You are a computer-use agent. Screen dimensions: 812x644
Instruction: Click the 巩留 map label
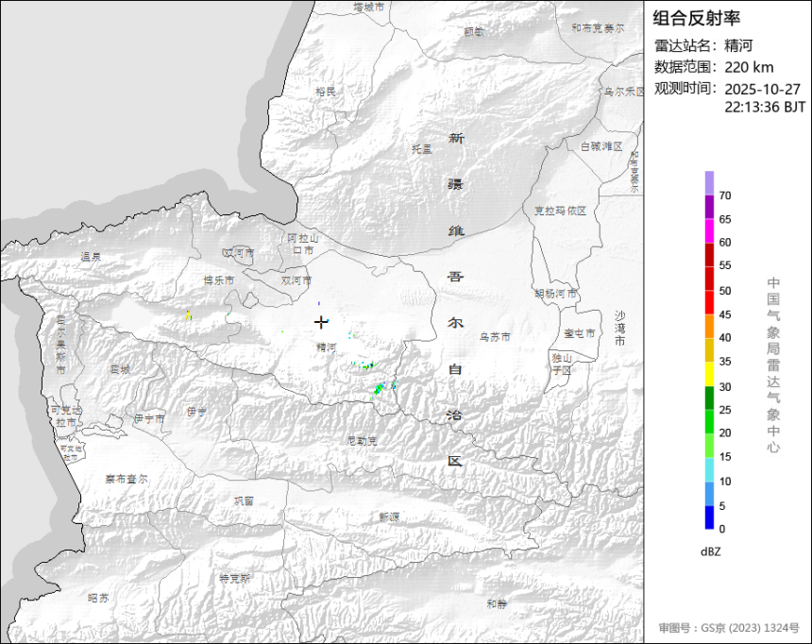tap(244, 501)
